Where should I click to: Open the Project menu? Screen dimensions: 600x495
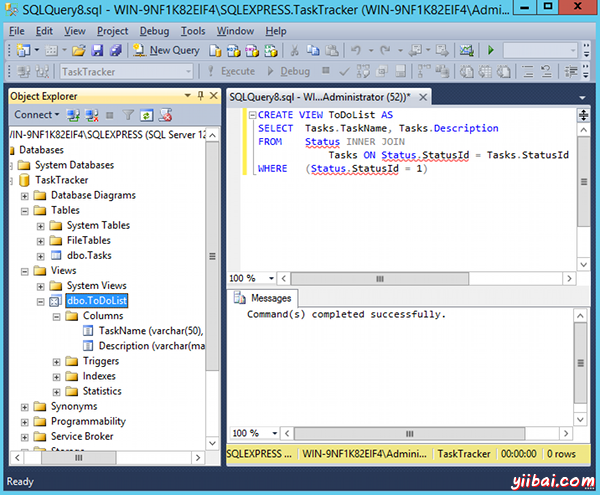114,31
